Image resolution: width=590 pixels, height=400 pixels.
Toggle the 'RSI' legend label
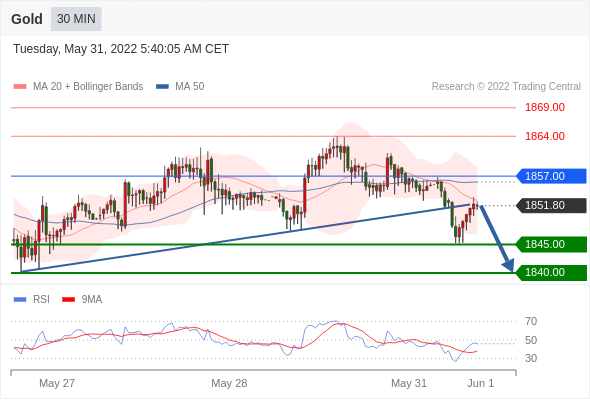click(x=41, y=300)
